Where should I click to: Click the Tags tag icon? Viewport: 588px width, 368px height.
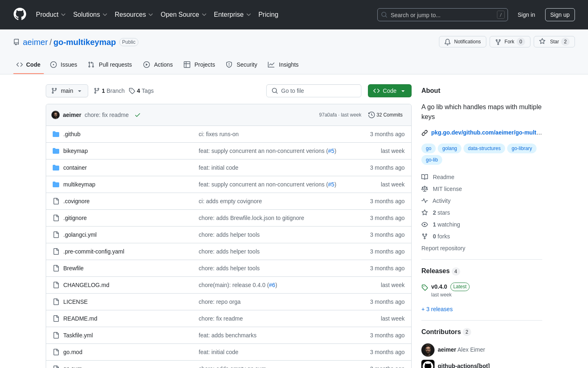coord(132,91)
